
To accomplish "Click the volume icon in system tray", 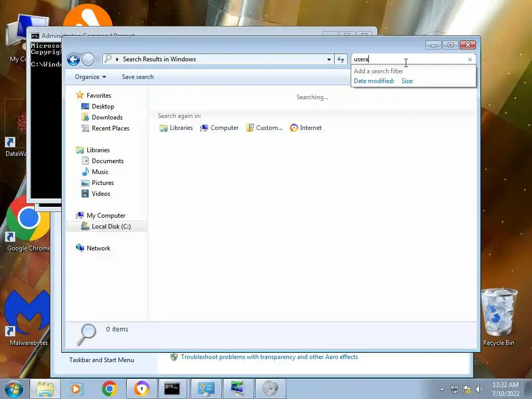I will [x=479, y=389].
